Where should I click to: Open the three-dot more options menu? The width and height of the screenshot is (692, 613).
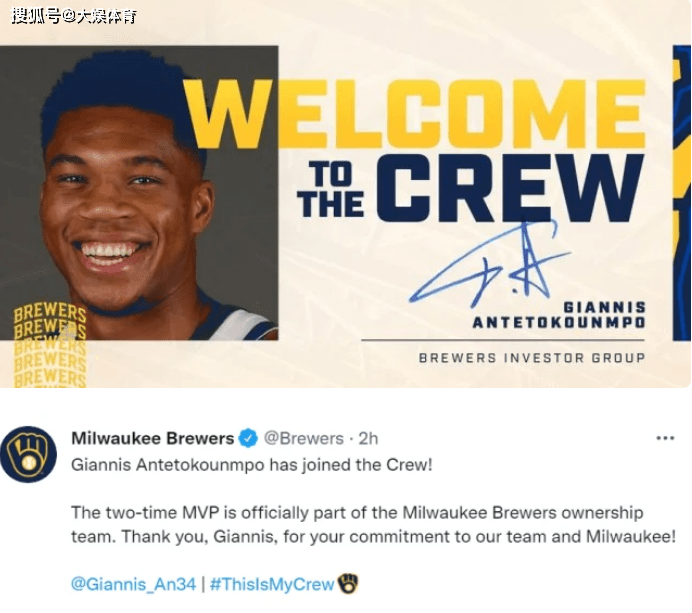point(665,438)
